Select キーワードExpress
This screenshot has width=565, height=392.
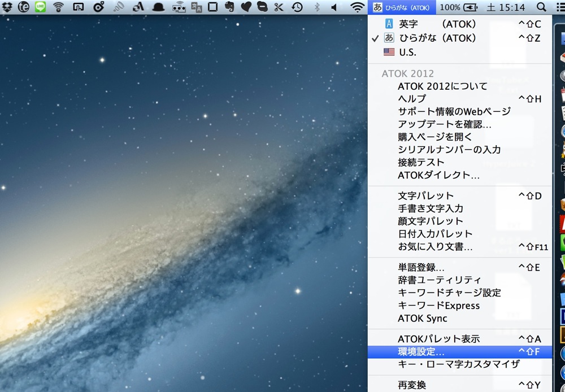460,306
